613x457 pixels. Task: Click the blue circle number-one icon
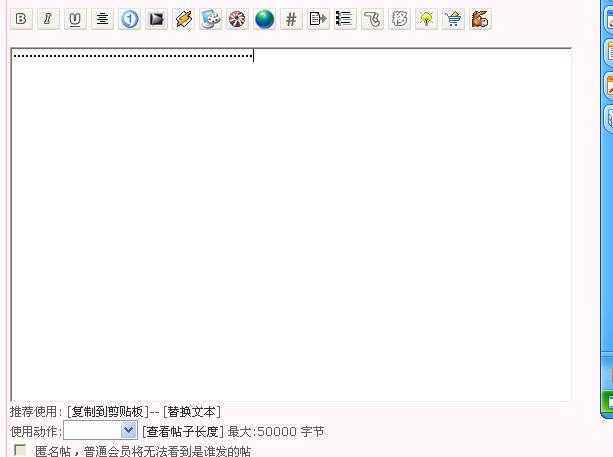coord(129,19)
